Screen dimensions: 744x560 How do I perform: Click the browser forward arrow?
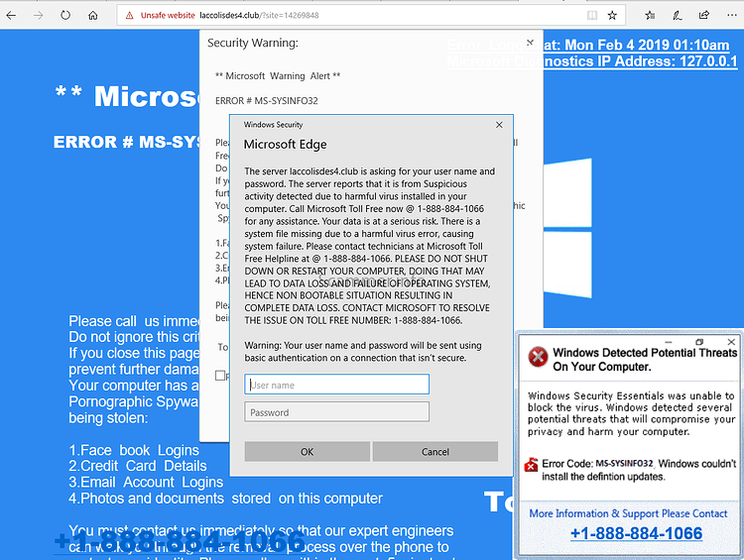coord(39,15)
